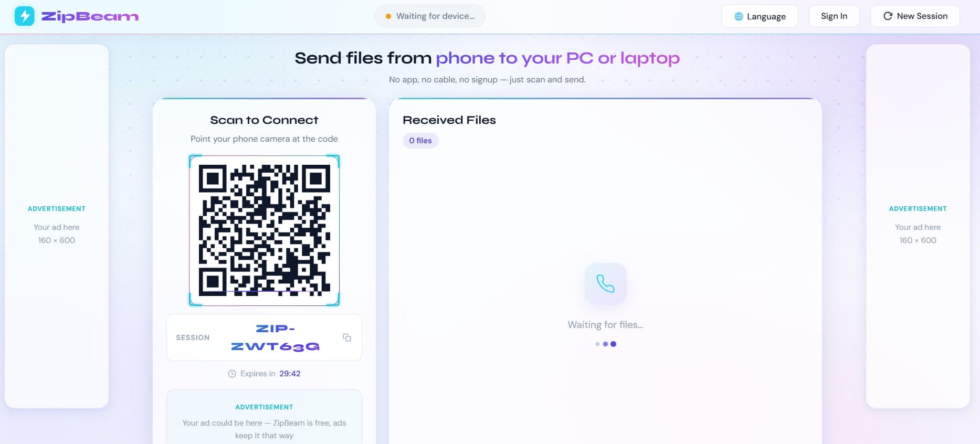Image resolution: width=980 pixels, height=444 pixels.
Task: Start a New Session
Action: (x=915, y=16)
